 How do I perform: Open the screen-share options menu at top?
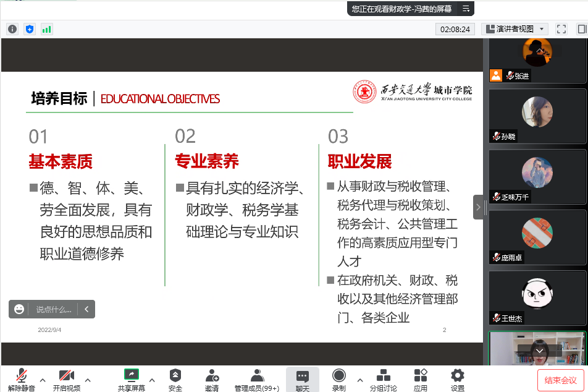466,9
